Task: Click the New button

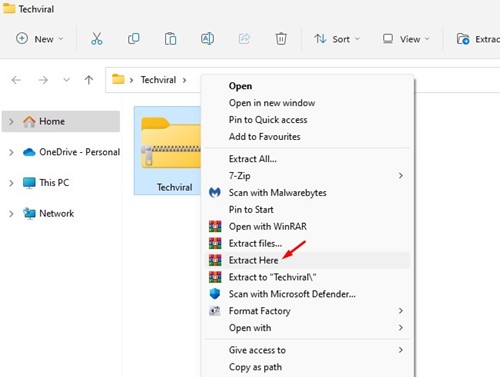Action: click(39, 39)
